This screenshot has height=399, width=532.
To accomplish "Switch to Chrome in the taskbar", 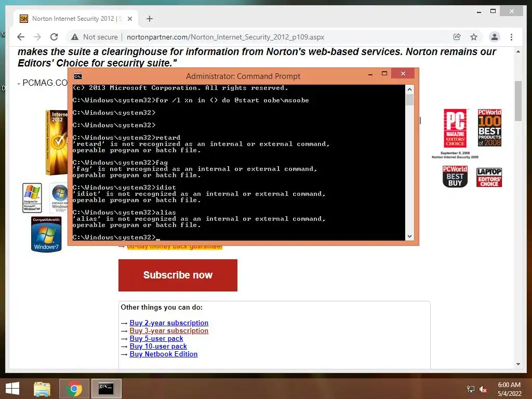I will (74, 389).
